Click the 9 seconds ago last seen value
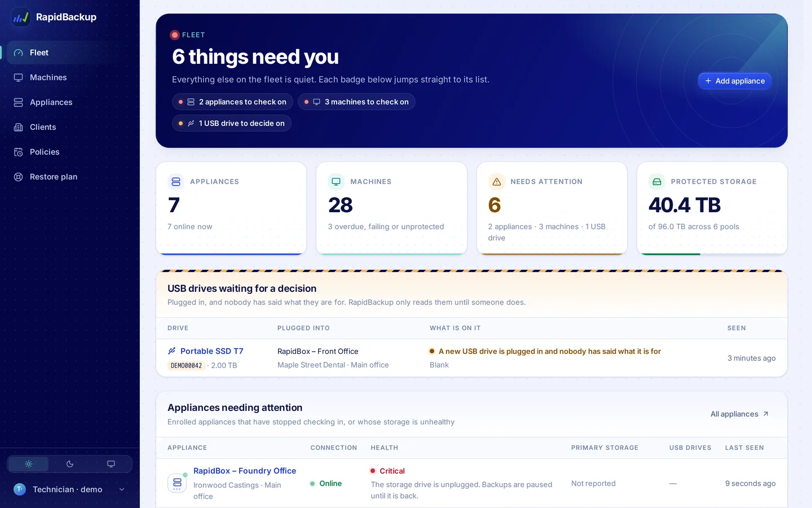This screenshot has height=508, width=812. (x=750, y=483)
